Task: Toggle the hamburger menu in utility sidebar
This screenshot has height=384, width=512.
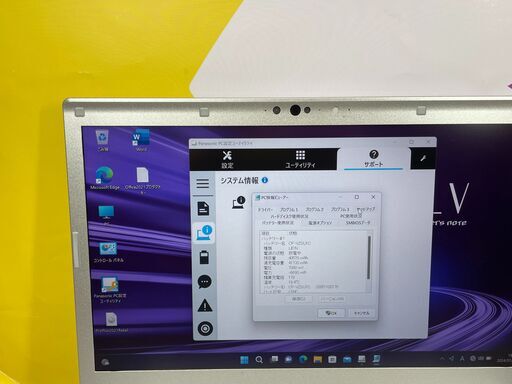Action: click(203, 183)
